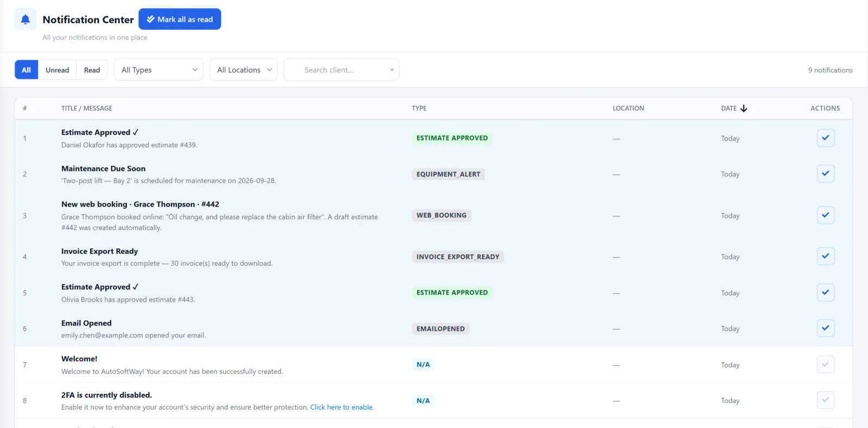This screenshot has width=868, height=428.
Task: Click the bell icon beside Notification Center
Action: tap(25, 20)
